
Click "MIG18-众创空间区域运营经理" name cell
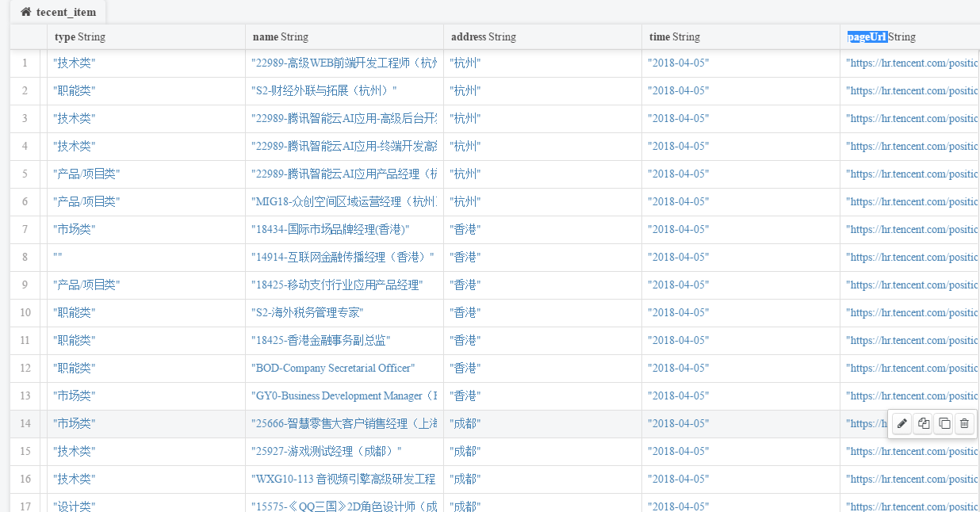(344, 202)
